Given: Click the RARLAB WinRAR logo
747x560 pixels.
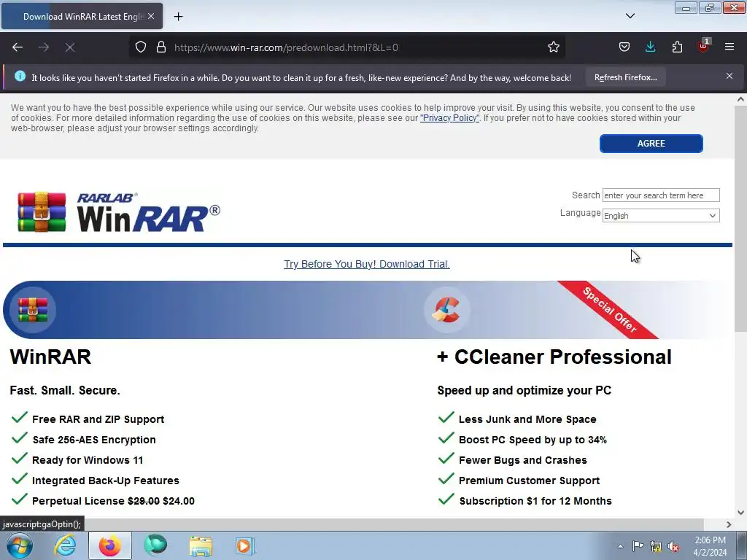Looking at the screenshot, I should 119,212.
